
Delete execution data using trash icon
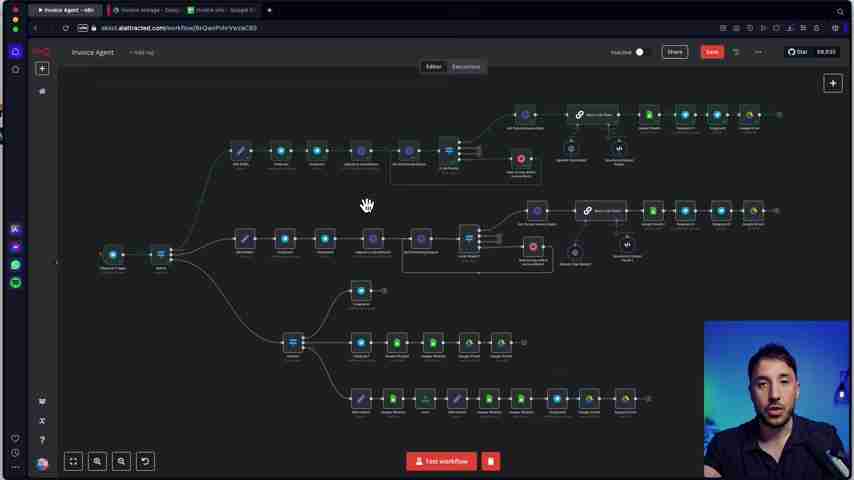pyautogui.click(x=490, y=461)
